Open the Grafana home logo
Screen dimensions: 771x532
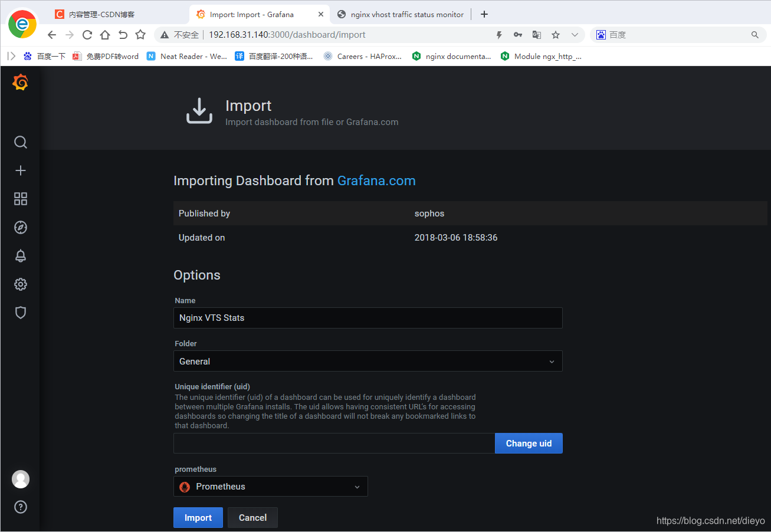click(20, 83)
